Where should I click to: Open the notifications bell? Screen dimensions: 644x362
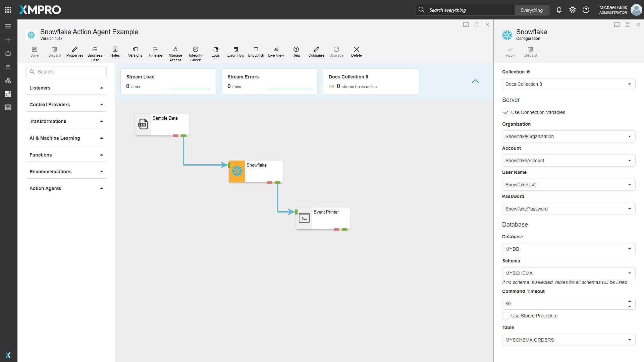tap(559, 10)
